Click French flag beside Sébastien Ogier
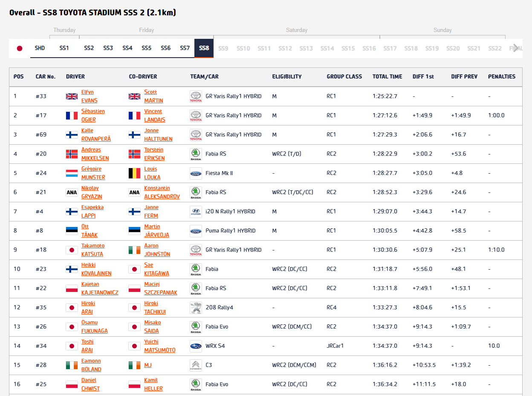 (x=72, y=116)
